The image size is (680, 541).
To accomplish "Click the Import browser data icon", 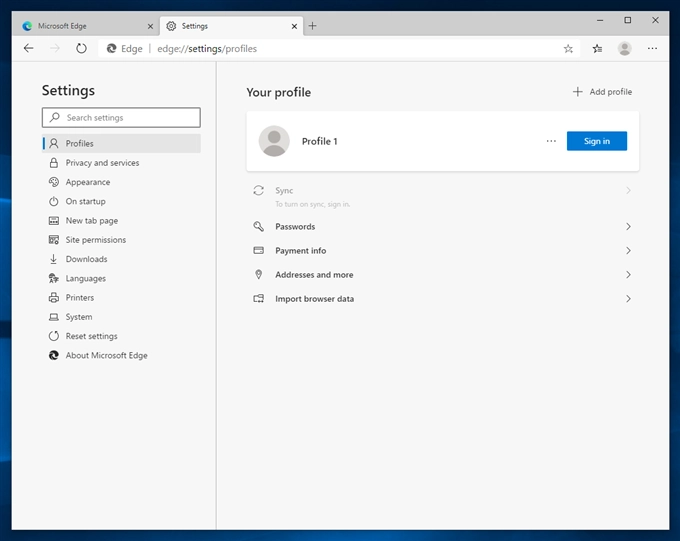I will pyautogui.click(x=258, y=298).
